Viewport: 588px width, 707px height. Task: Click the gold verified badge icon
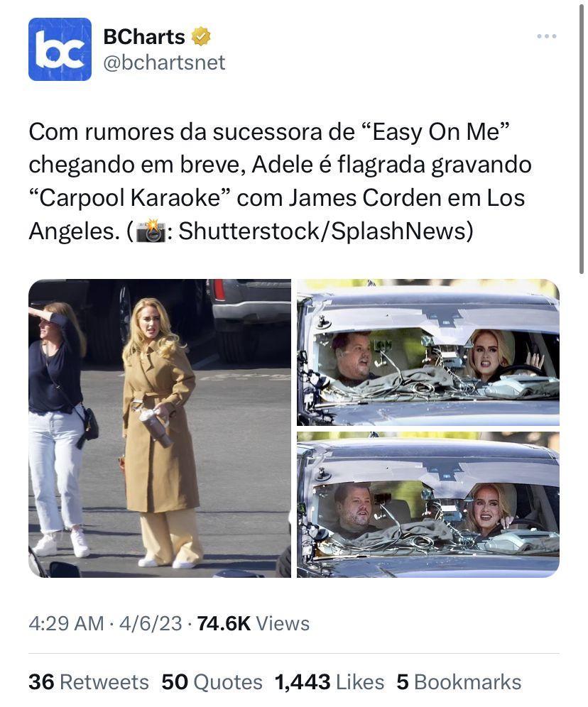(201, 36)
